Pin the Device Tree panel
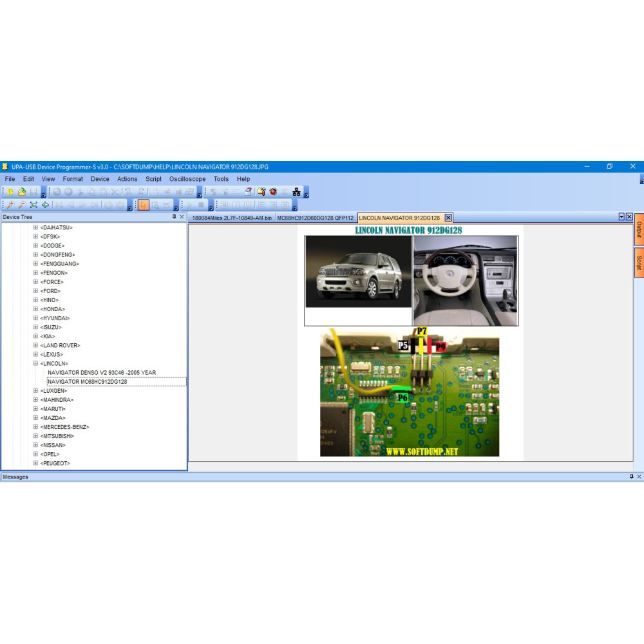644x644 pixels. (174, 217)
